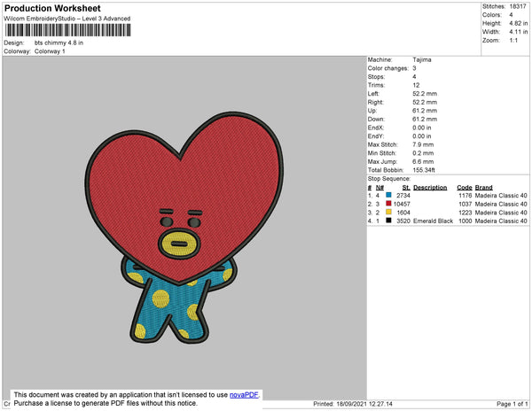Click the 'Brand' column header
532x411 pixels.
point(483,188)
